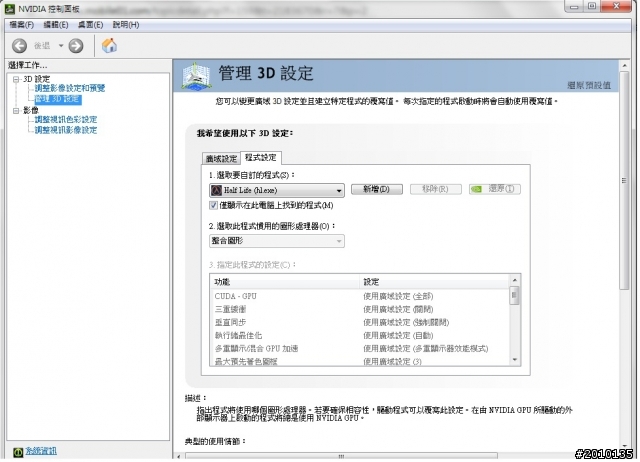This screenshot has height=462, width=640.
Task: Go forward with the right arrow button
Action: (x=76, y=46)
